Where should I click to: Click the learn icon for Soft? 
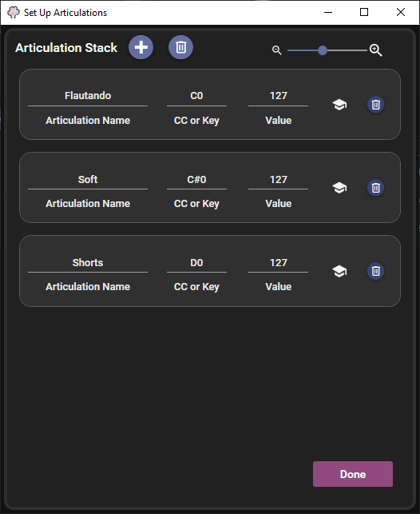click(x=339, y=188)
